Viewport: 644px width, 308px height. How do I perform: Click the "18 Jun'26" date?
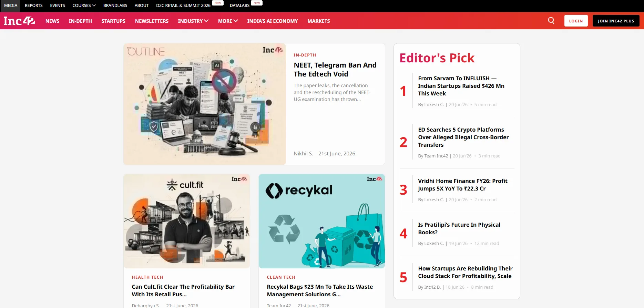455,287
